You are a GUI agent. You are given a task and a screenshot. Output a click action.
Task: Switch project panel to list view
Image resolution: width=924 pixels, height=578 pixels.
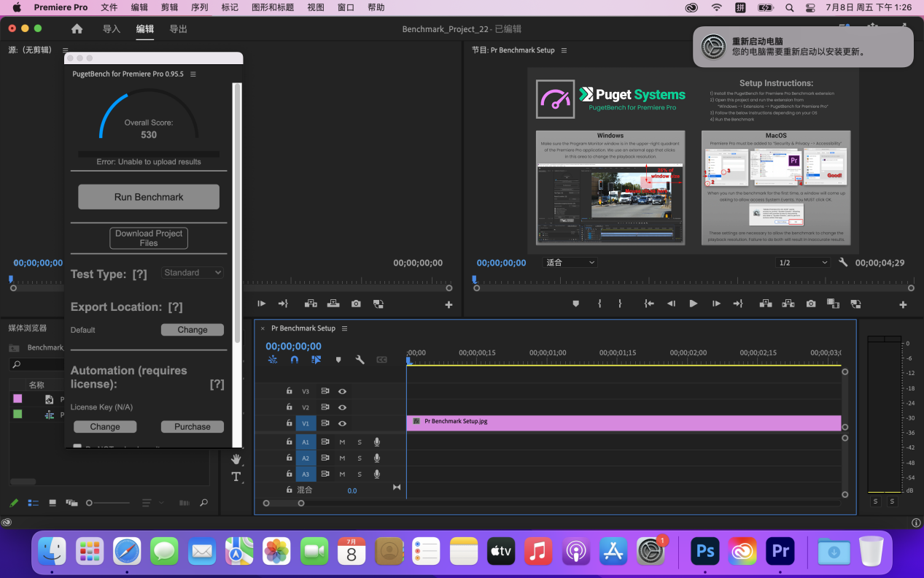click(x=33, y=503)
